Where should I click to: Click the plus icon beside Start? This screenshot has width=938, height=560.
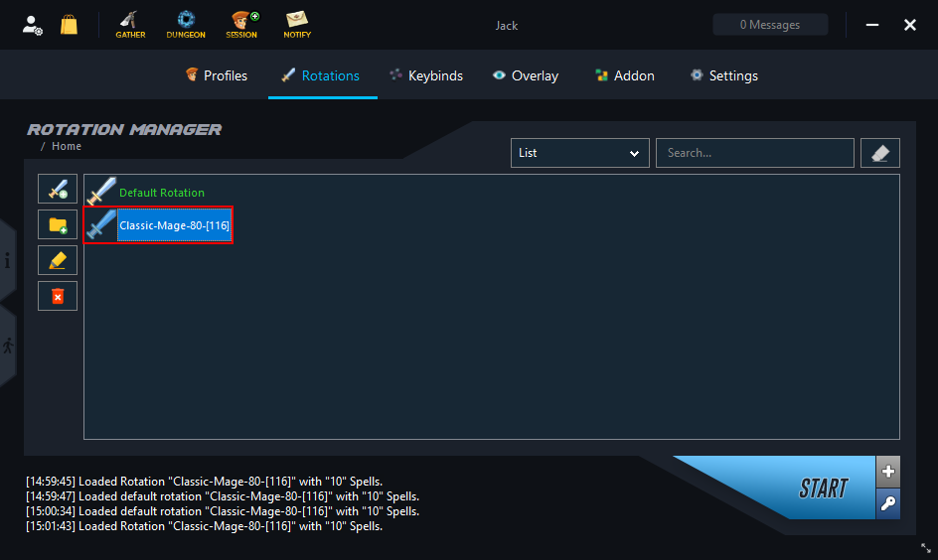click(888, 472)
